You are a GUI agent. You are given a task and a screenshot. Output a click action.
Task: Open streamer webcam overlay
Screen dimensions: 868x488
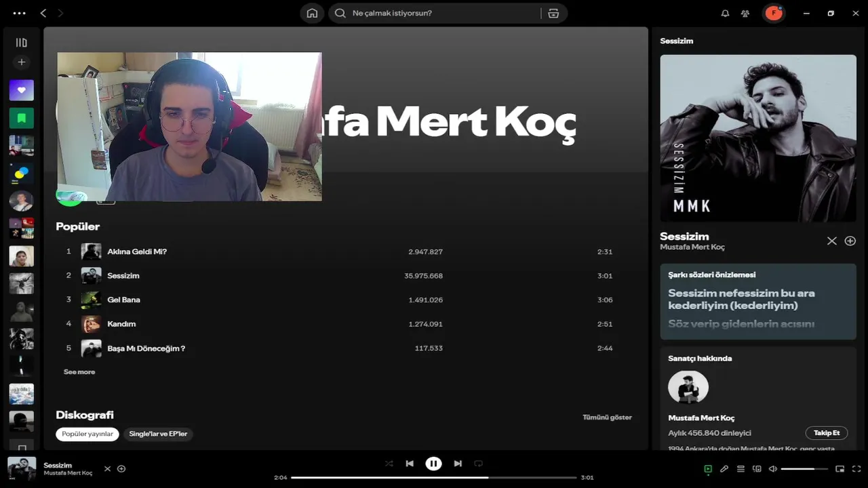pyautogui.click(x=189, y=127)
